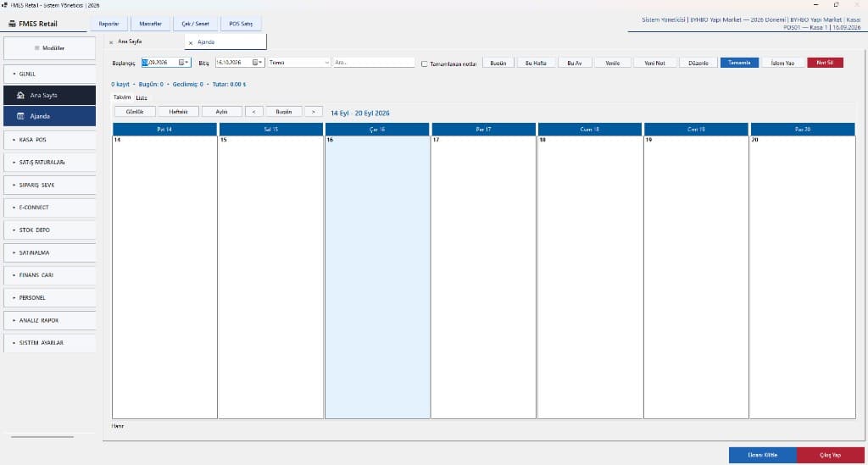The image size is (868, 465).
Task: Open the Tümü filter dropdown
Action: pos(299,63)
